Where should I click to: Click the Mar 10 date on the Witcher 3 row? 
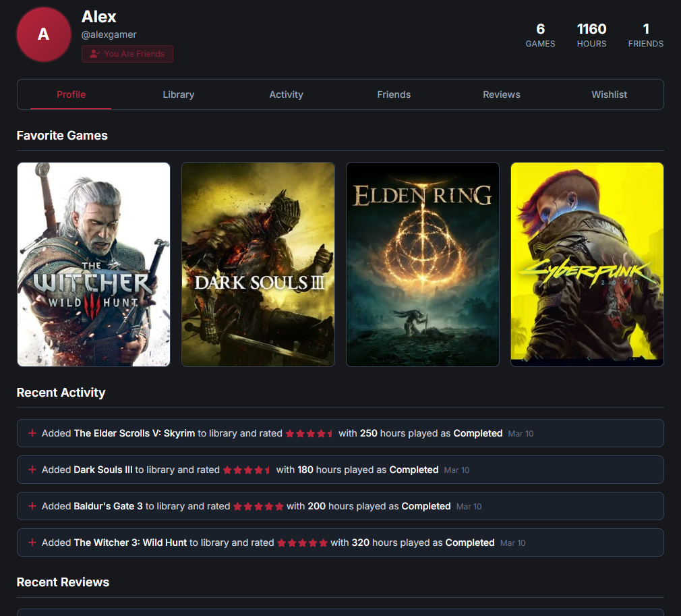point(512,543)
